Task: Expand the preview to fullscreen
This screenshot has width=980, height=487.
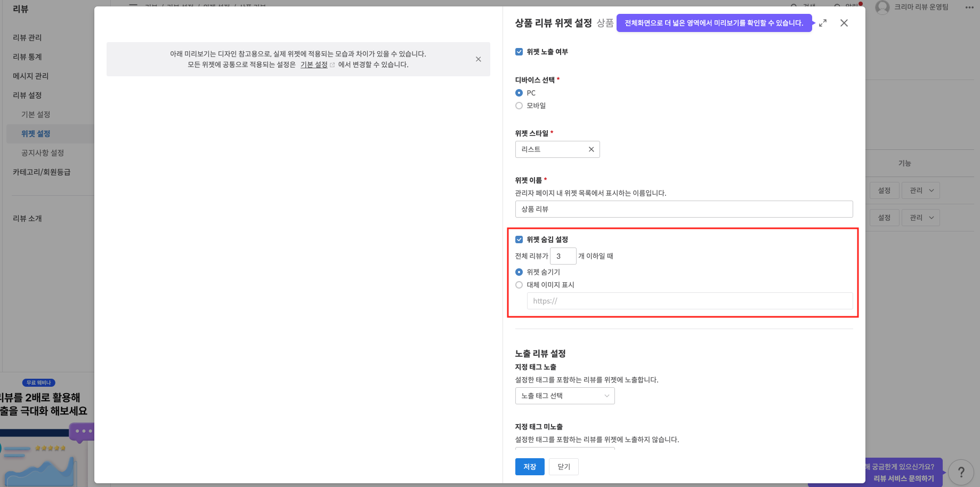Action: (822, 23)
